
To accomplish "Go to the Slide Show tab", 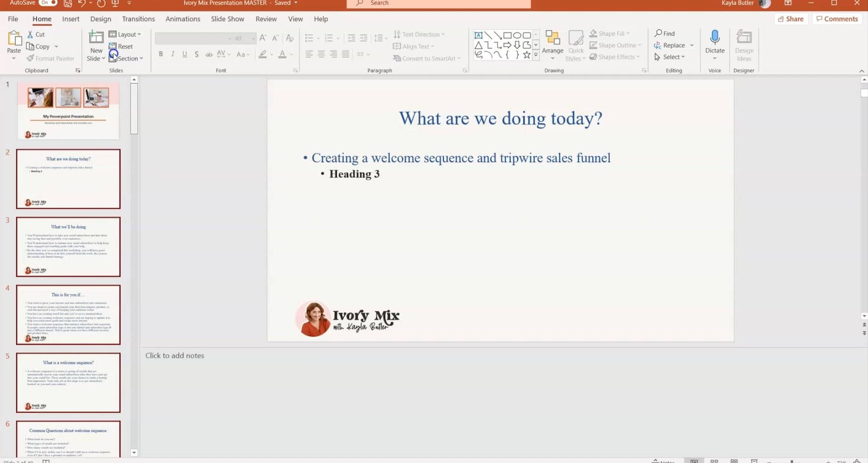I will (x=227, y=19).
